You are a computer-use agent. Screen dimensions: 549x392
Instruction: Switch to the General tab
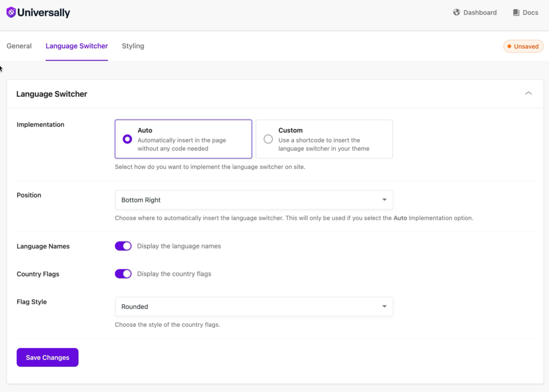tap(19, 46)
